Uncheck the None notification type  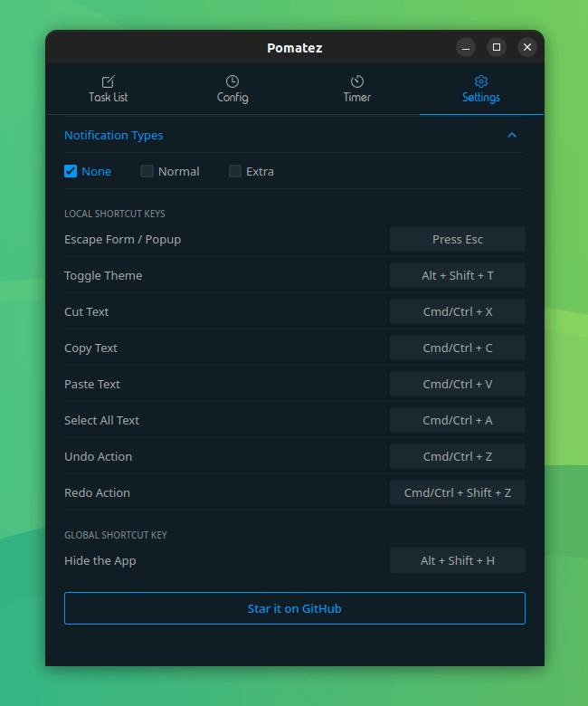point(71,171)
